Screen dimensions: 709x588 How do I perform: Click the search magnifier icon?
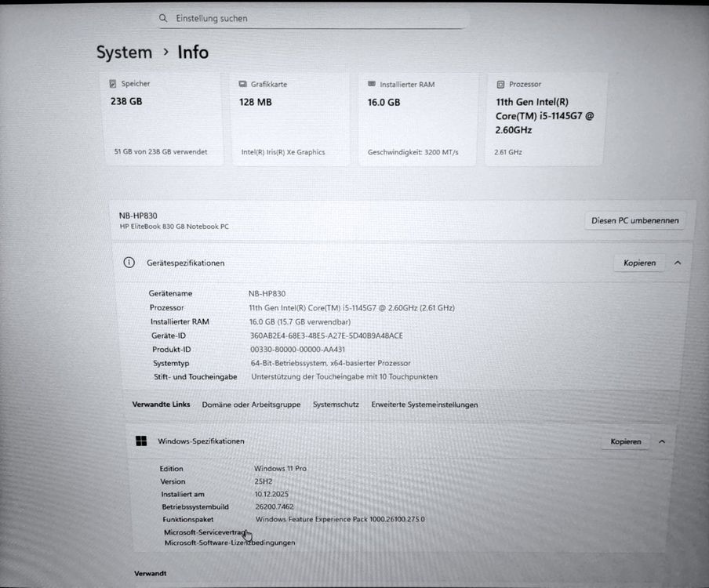pos(163,17)
